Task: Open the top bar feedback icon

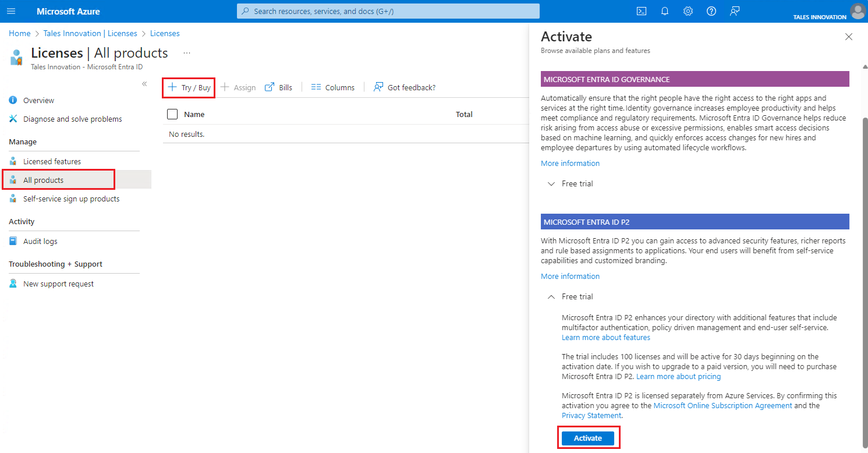Action: pos(735,11)
